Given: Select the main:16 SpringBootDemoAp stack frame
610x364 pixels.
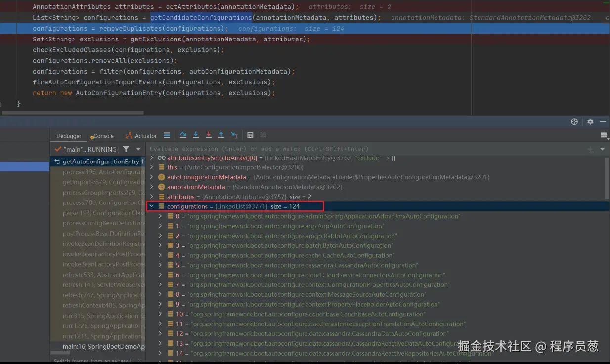Looking at the screenshot, I should point(97,347).
